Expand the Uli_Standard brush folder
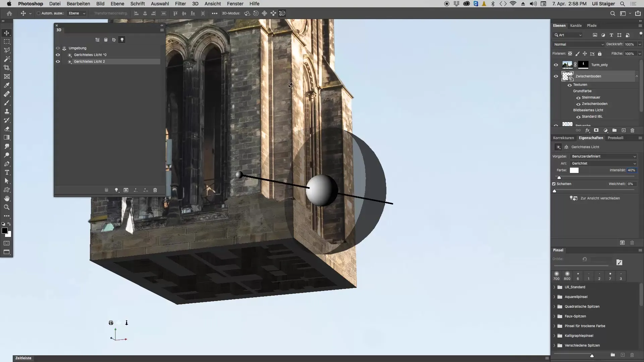Screen dimensions: 644x362 [554, 287]
